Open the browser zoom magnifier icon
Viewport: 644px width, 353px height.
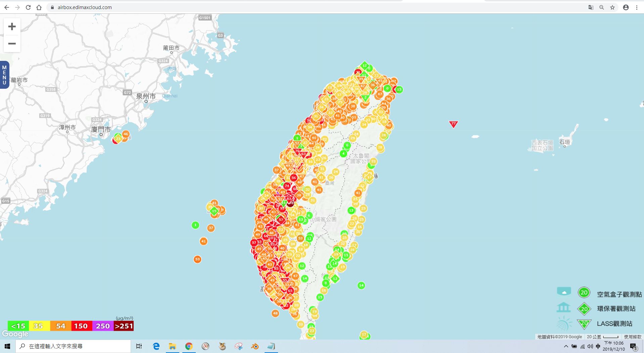tap(602, 7)
